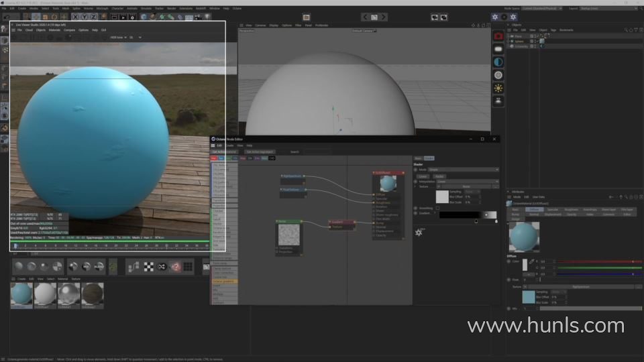Screen dimensions: 644x362
Task: Click the sun daylight icon in right sidebar
Action: (x=498, y=88)
